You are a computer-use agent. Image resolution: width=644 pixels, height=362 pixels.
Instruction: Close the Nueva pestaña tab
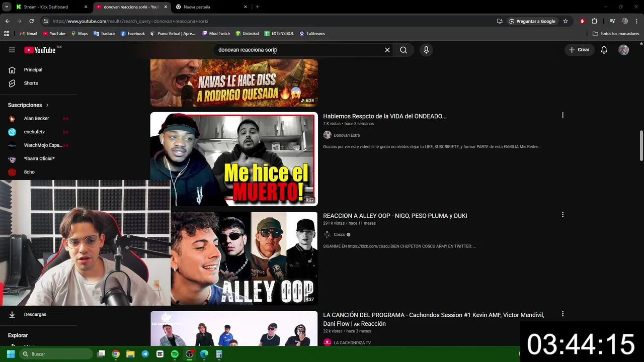[246, 7]
